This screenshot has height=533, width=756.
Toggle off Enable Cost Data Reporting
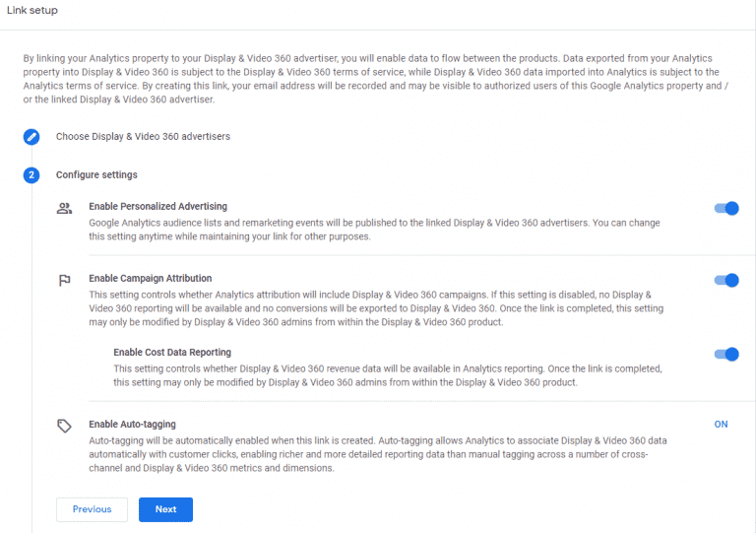[726, 354]
